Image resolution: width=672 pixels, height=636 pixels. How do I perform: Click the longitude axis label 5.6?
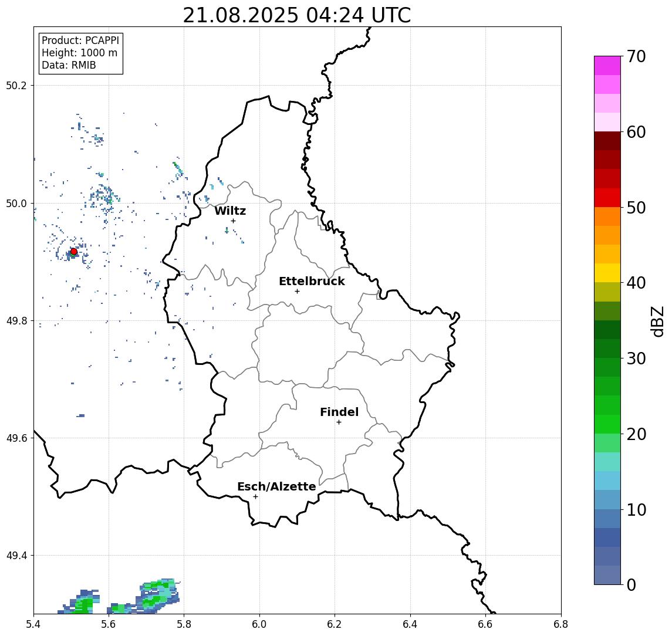coord(109,624)
